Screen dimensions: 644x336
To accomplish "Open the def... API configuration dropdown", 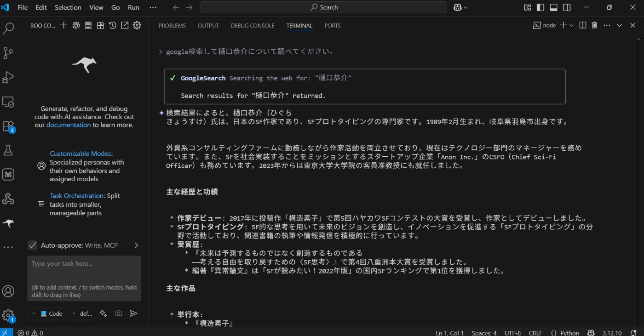I will point(81,313).
